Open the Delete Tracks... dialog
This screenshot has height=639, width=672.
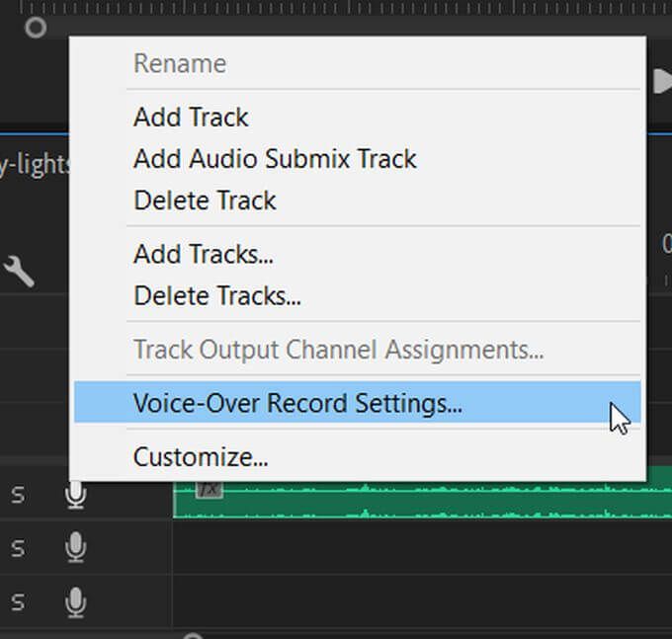[x=358, y=295]
